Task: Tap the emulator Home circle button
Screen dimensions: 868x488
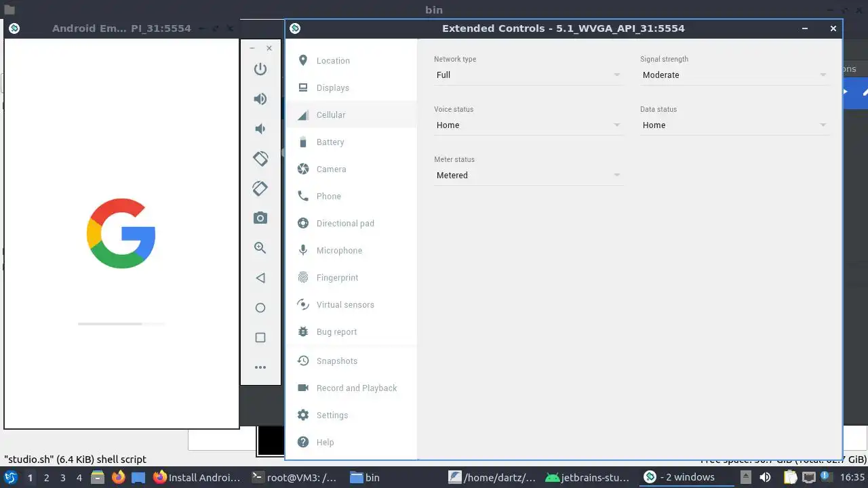Action: pos(260,308)
